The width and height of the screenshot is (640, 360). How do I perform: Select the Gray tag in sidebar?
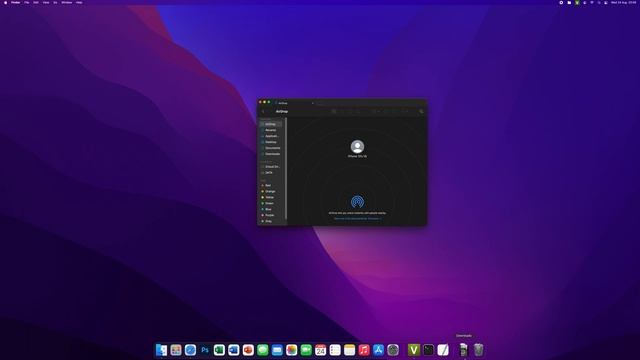(271, 221)
